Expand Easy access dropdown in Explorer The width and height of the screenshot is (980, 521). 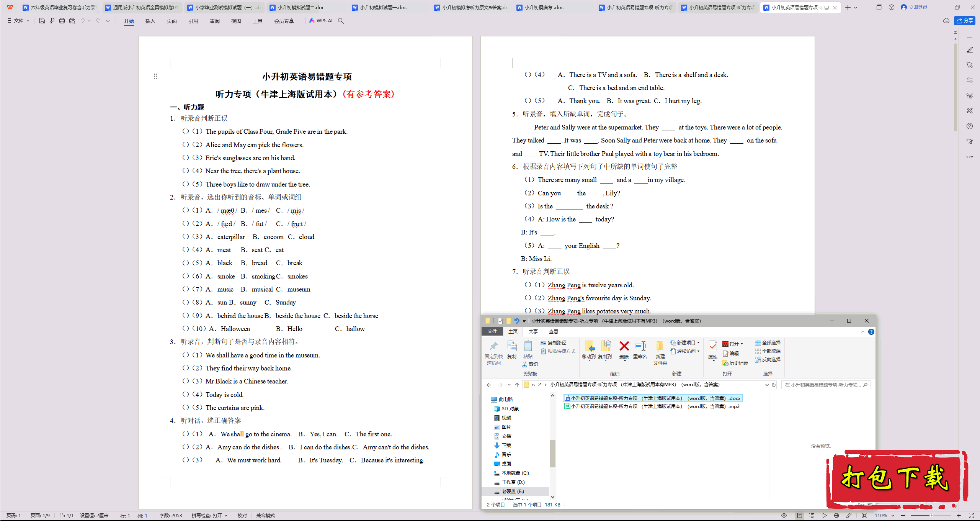click(x=698, y=351)
